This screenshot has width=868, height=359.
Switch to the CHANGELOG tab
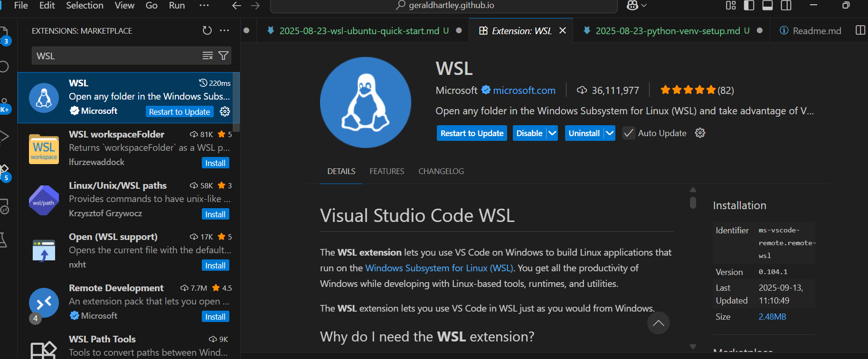point(441,171)
